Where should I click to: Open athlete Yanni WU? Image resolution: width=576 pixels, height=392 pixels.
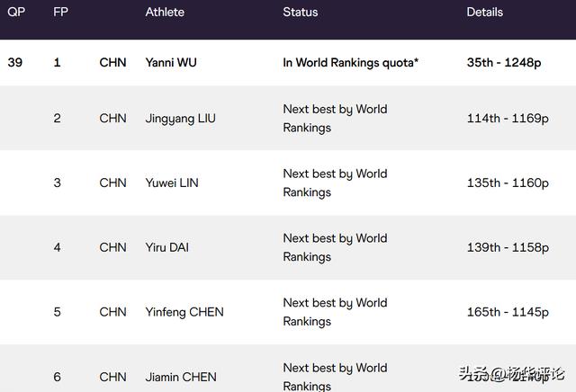[171, 62]
